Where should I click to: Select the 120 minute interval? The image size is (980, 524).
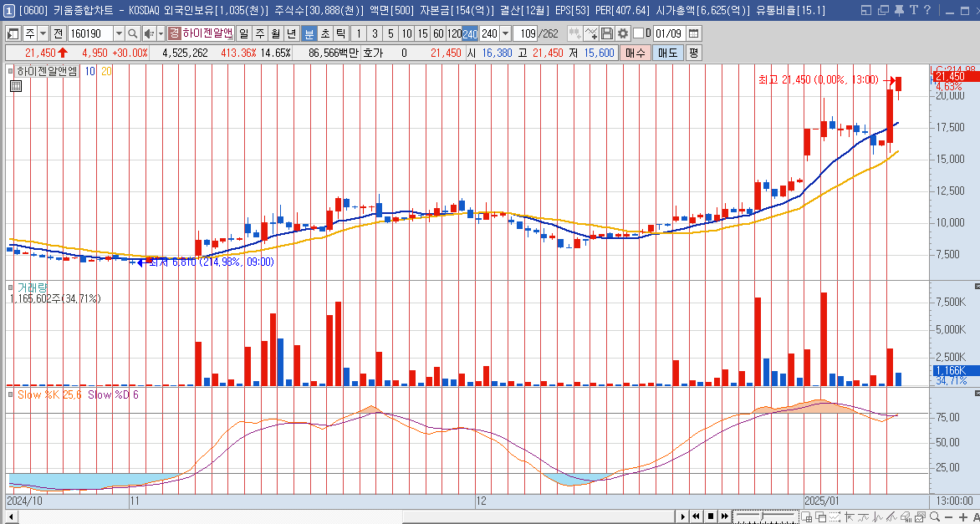click(x=454, y=33)
